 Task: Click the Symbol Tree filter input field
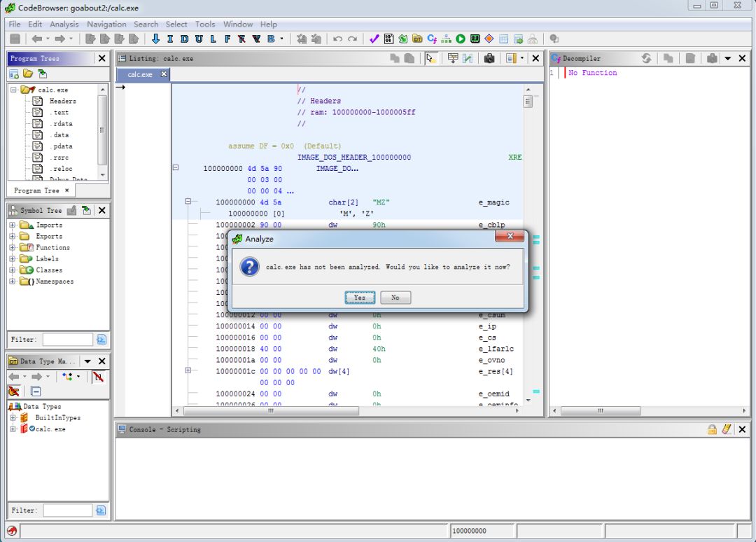[67, 340]
